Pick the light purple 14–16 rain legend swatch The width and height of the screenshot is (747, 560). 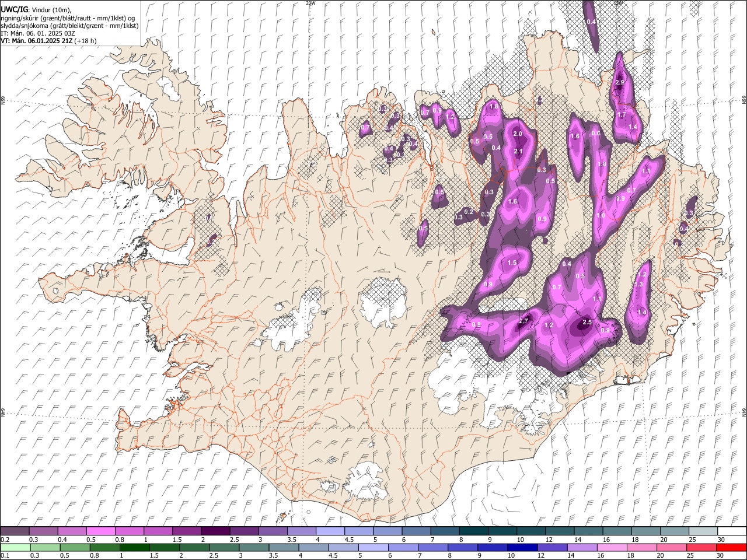tap(581, 547)
